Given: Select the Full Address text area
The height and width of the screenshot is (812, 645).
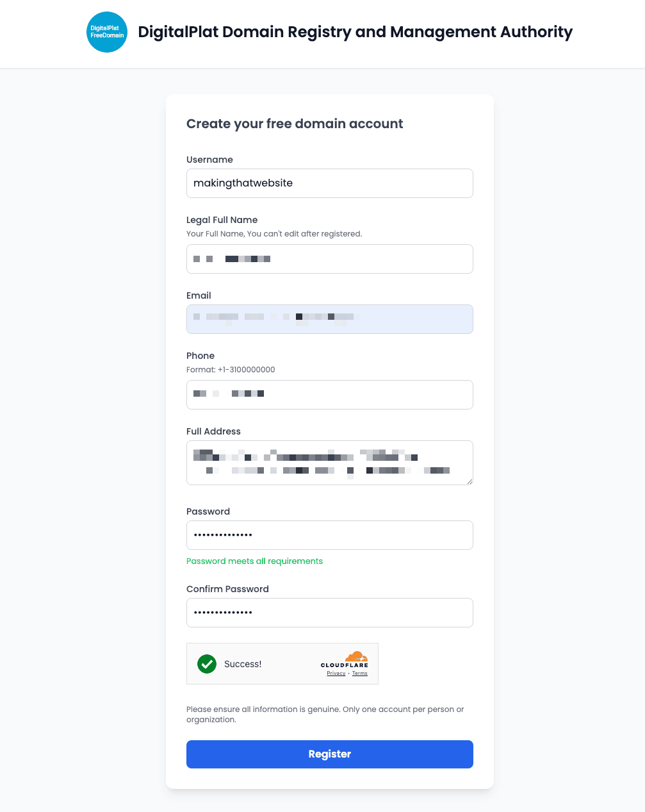Looking at the screenshot, I should point(329,462).
